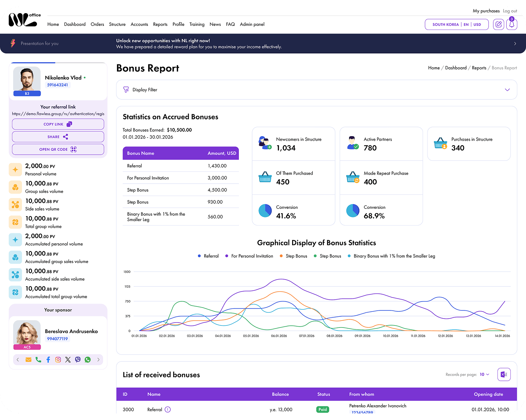
Task: Click the COPY LINK button
Action: (58, 124)
